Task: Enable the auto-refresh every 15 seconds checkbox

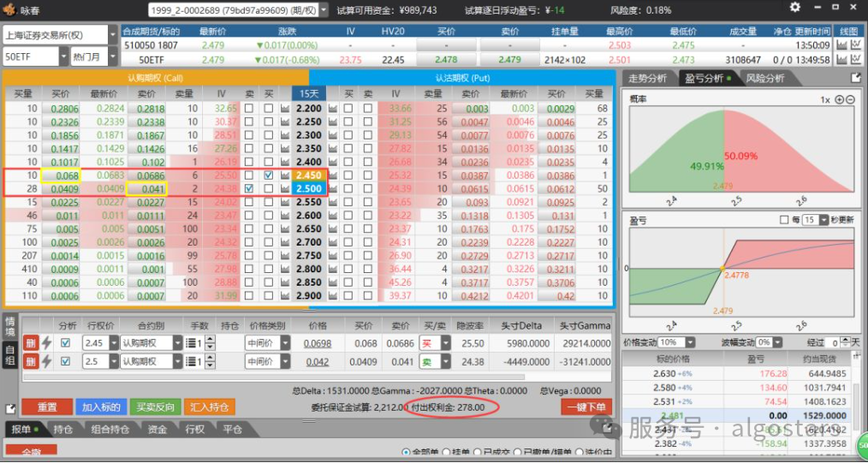Action: coord(784,220)
